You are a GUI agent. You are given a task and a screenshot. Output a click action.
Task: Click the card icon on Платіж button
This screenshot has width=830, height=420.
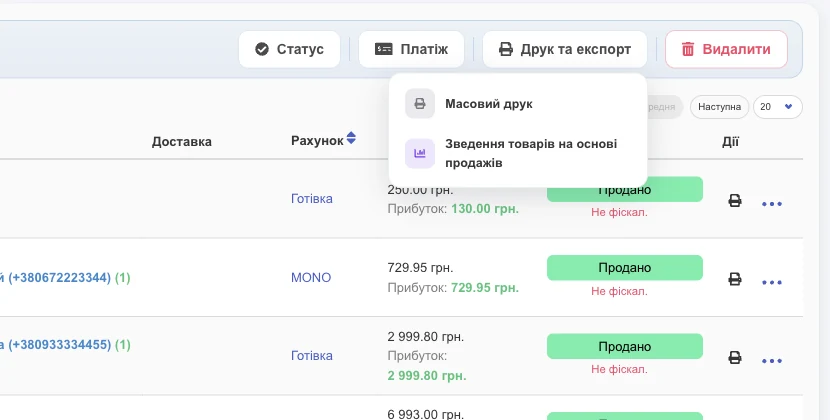click(384, 49)
